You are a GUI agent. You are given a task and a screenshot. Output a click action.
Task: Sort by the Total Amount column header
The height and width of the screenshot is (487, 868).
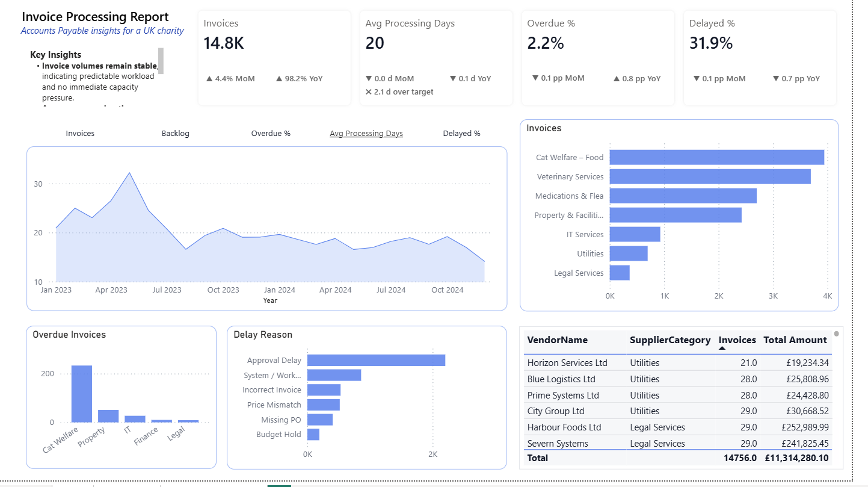[x=795, y=340]
